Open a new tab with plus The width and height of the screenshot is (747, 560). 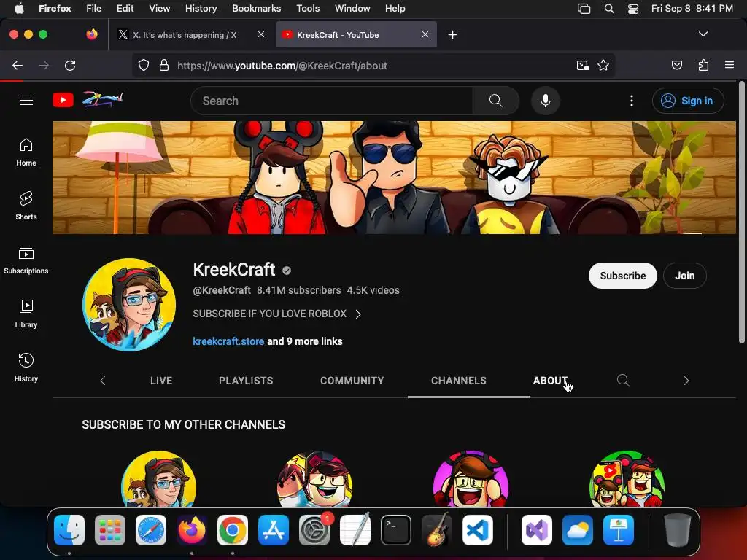(452, 35)
